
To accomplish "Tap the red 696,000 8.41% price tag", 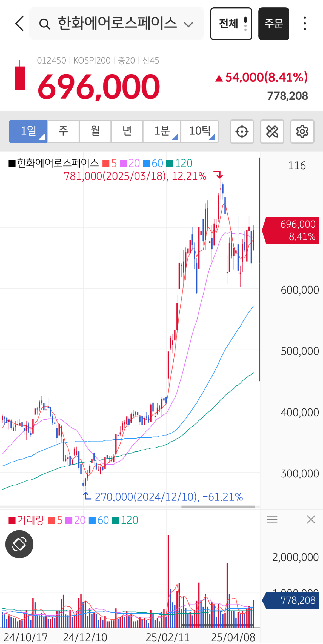I will click(291, 230).
